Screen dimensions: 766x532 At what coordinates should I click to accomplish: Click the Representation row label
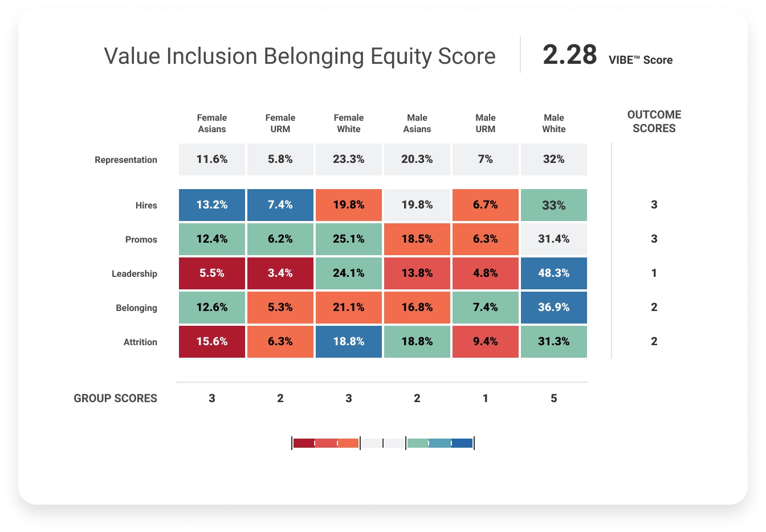[x=126, y=160]
